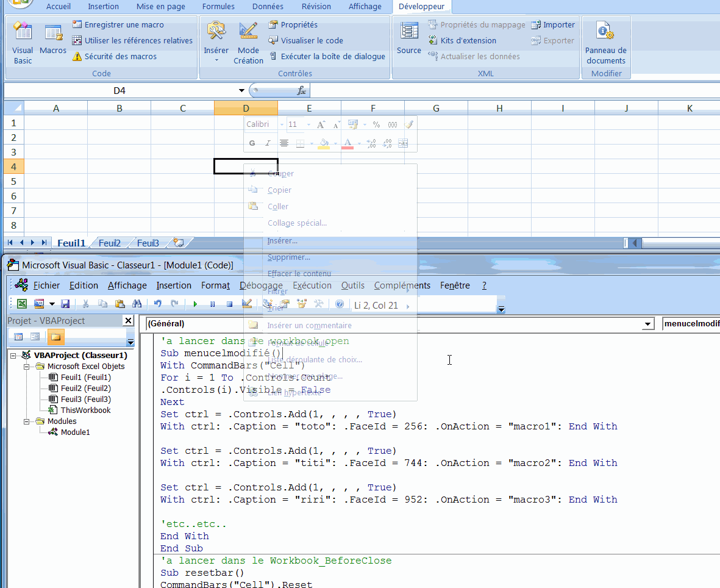Screen dimensions: 720x588
Task: Switch to the Formules ribbon tab
Action: (218, 7)
